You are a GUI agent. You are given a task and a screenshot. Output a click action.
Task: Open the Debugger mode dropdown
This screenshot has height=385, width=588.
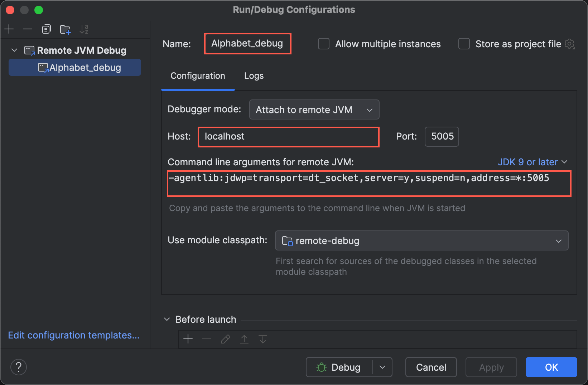[314, 109]
